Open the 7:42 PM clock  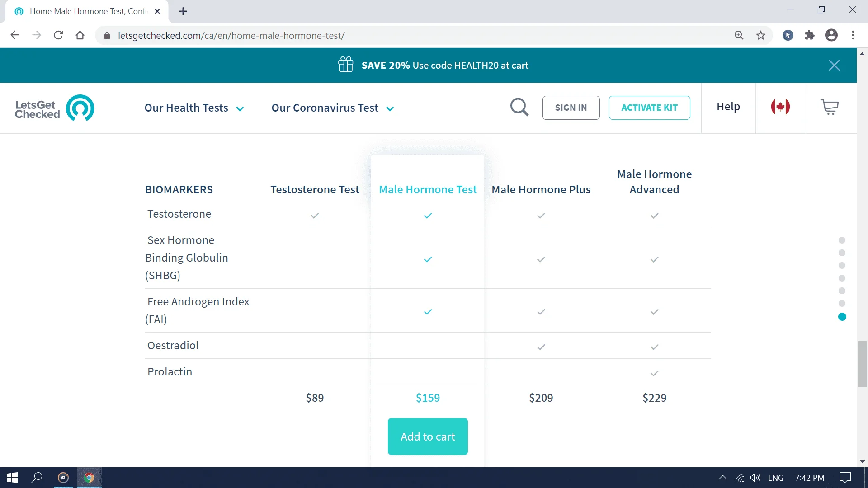810,478
